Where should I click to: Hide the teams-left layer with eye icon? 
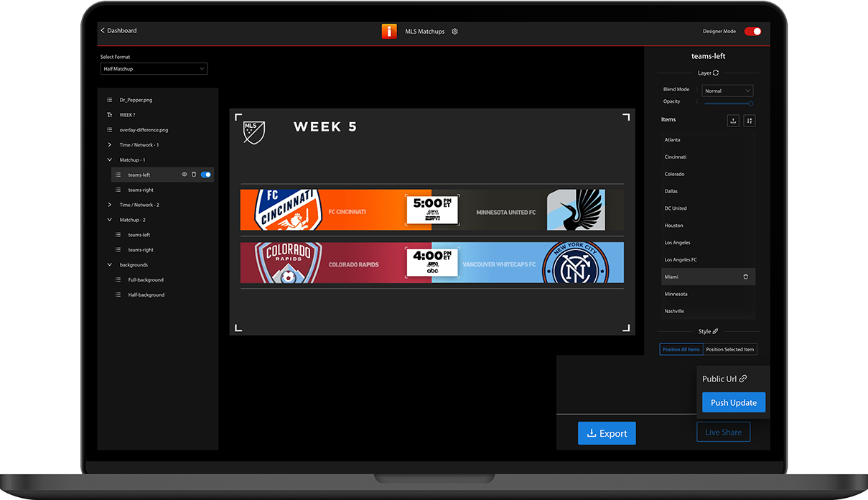click(x=185, y=175)
